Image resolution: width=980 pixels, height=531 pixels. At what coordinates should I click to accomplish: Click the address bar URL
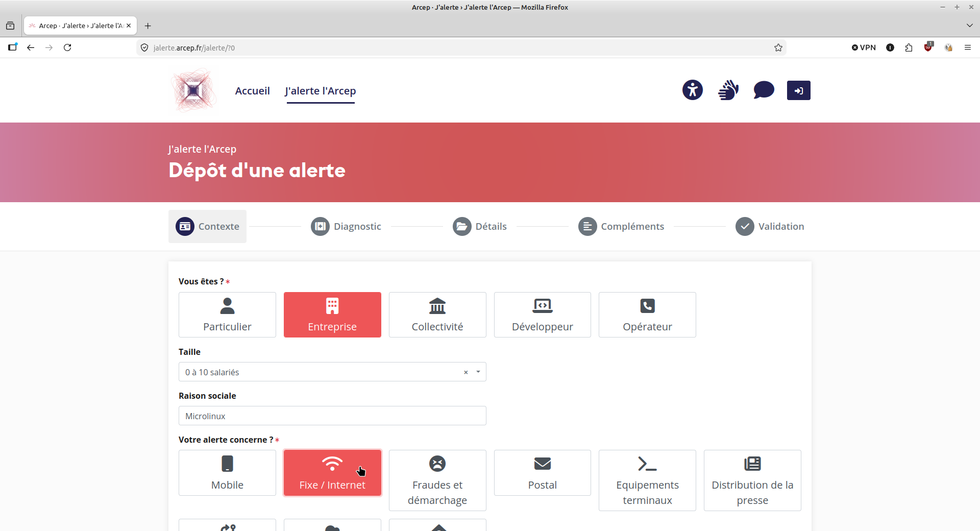coord(194,47)
